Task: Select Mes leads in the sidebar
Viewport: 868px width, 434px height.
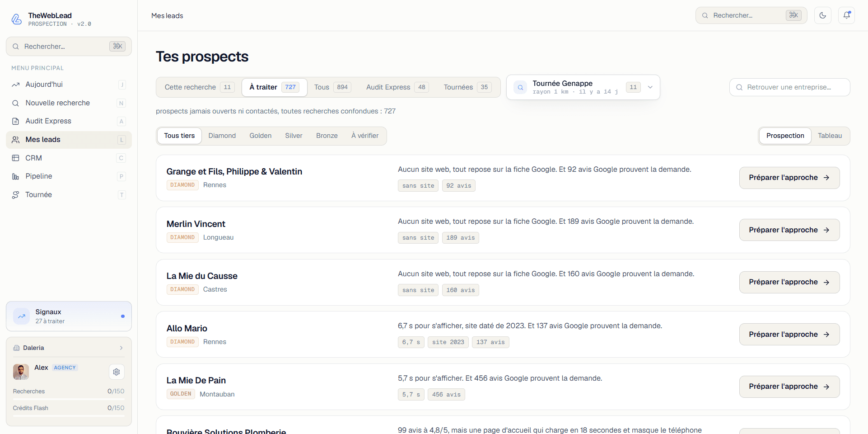Action: pyautogui.click(x=69, y=140)
